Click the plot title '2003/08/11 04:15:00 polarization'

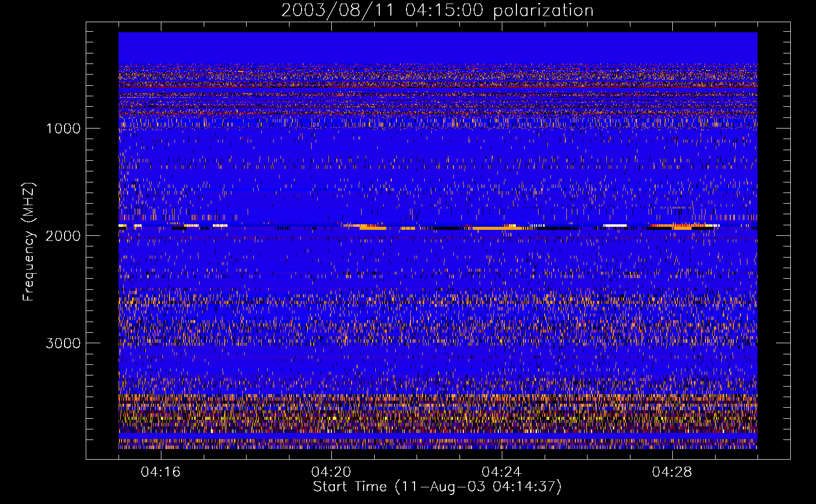click(437, 11)
